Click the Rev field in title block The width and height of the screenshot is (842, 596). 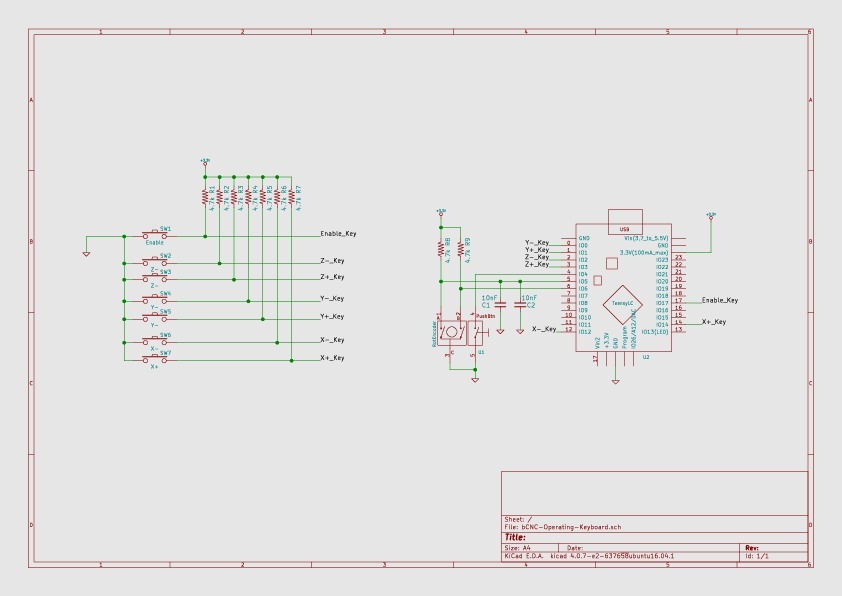(751, 548)
